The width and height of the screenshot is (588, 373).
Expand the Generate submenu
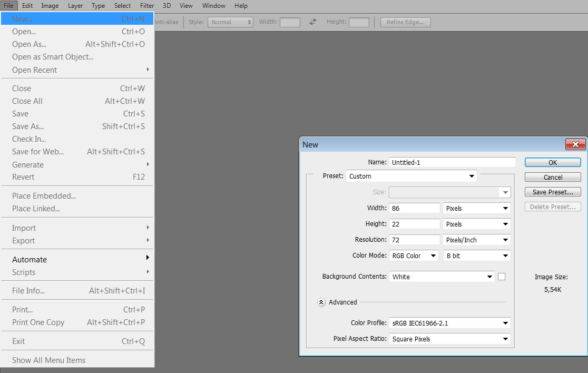pos(77,164)
